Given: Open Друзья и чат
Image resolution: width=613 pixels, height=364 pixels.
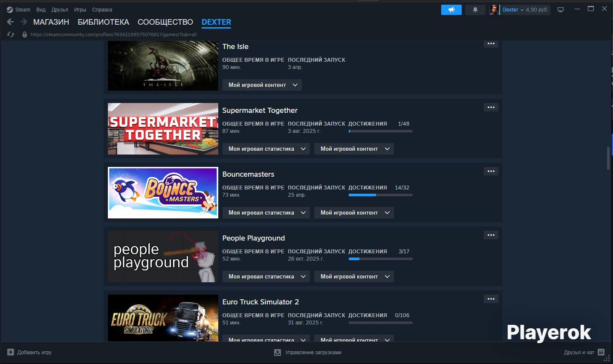Looking at the screenshot, I should [x=579, y=353].
